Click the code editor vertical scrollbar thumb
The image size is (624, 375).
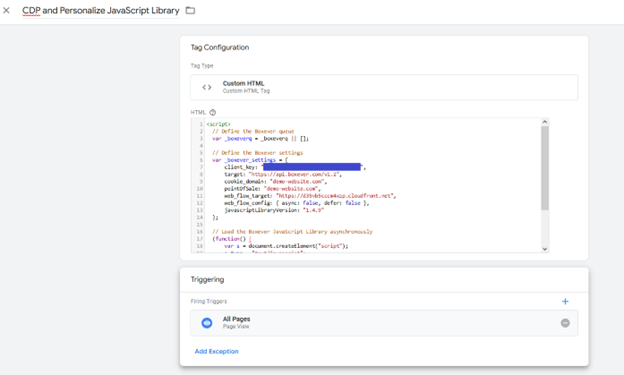click(x=545, y=168)
